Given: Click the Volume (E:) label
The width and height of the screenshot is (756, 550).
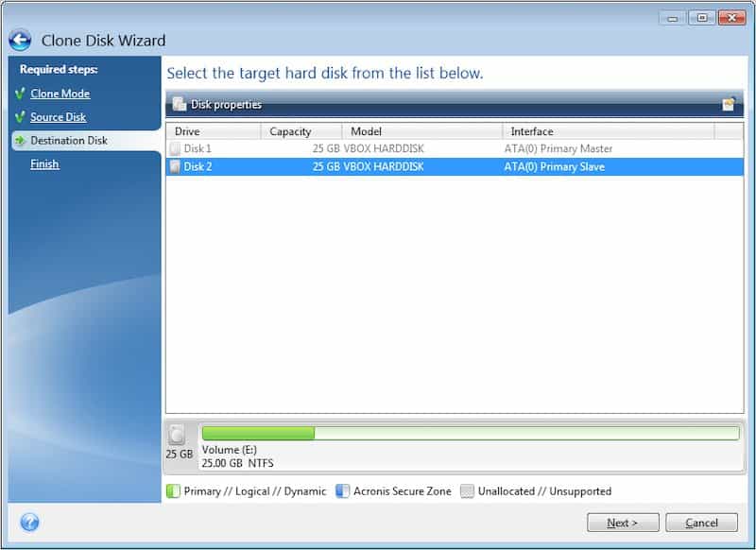Looking at the screenshot, I should 230,450.
